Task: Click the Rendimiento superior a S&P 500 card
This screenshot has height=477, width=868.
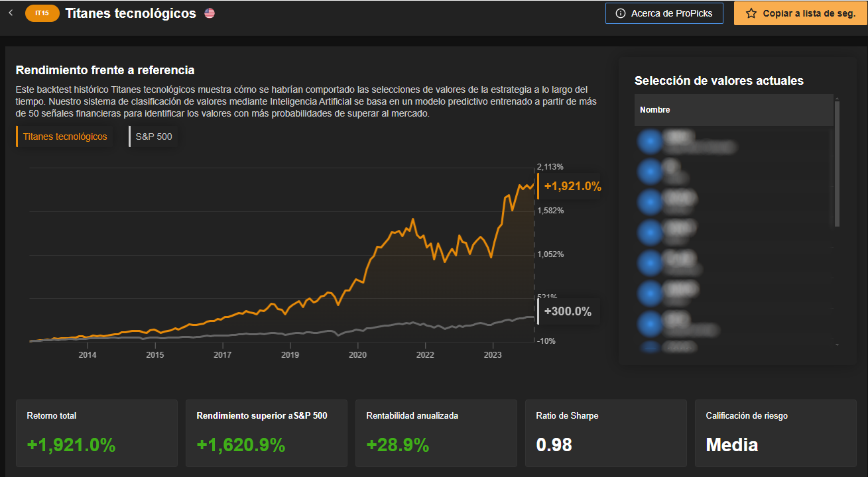Action: (x=267, y=433)
